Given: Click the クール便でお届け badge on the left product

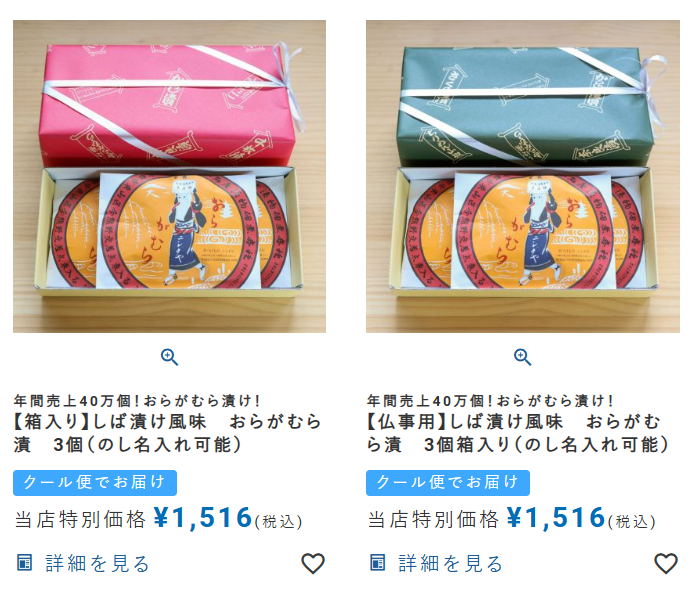Looking at the screenshot, I should [x=95, y=483].
